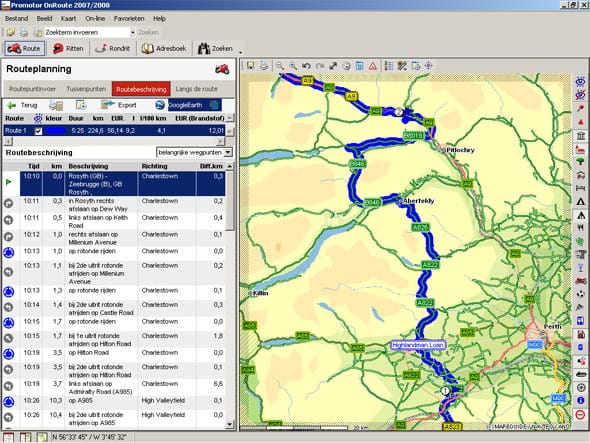590x443 pixels.
Task: Click the add-page icon left of Export
Action: pyautogui.click(x=81, y=105)
